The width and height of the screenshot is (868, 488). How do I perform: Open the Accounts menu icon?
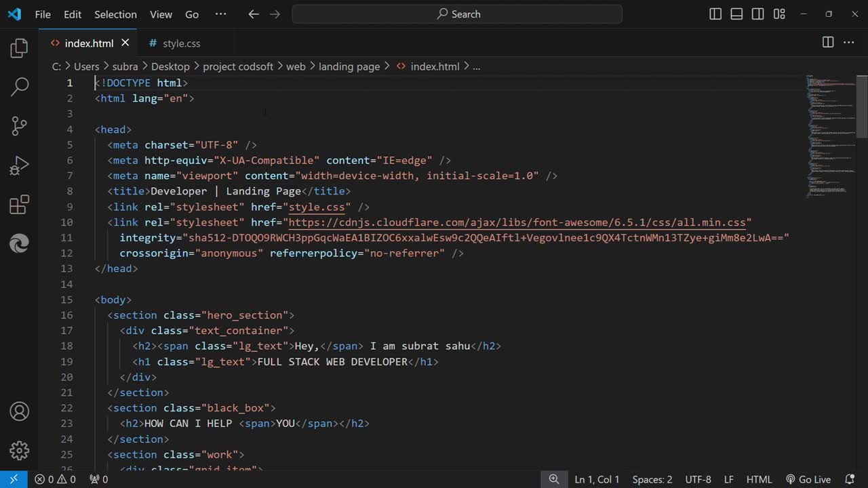tap(19, 411)
